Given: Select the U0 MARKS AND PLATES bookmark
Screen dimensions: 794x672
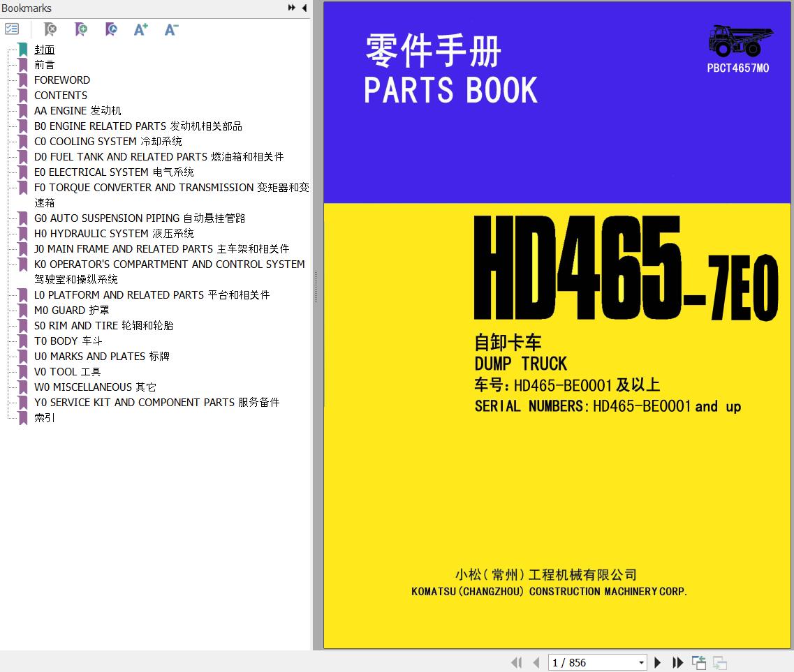Looking at the screenshot, I should (x=101, y=357).
